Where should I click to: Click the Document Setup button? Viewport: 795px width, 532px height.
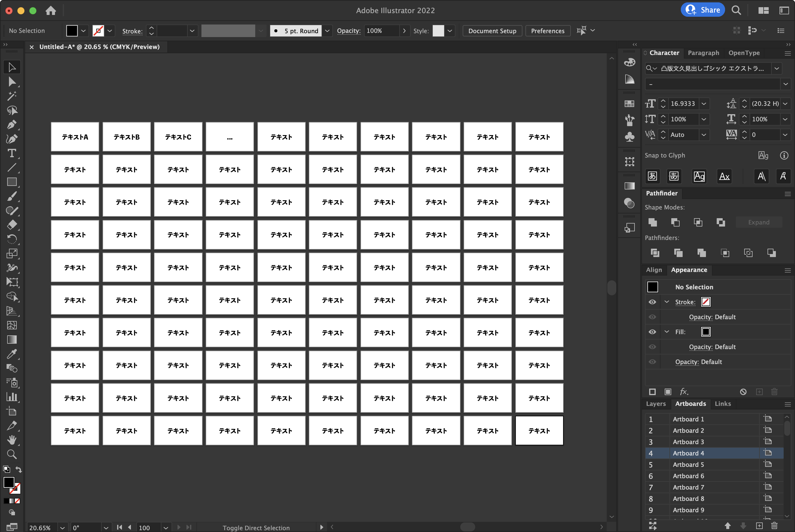492,31
